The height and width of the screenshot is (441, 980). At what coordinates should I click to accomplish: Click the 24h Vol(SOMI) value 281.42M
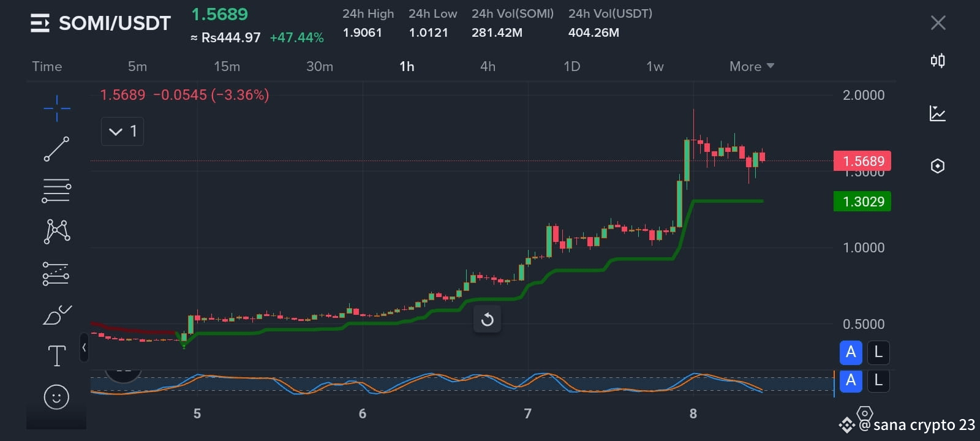[x=497, y=32]
